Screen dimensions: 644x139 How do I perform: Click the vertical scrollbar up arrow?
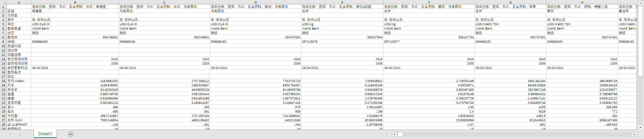[x=641, y=3]
